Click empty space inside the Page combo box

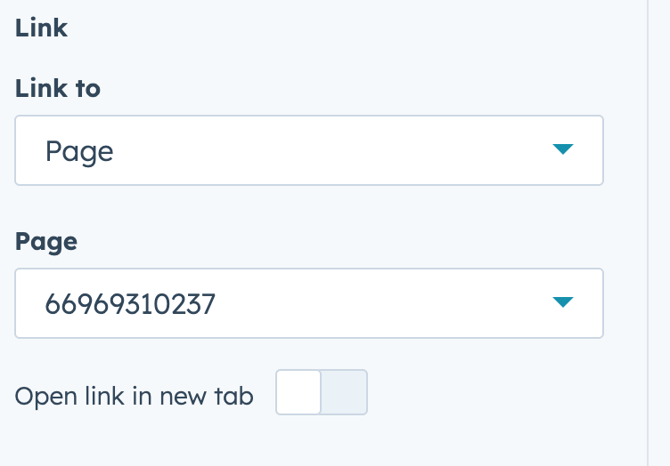[380, 302]
